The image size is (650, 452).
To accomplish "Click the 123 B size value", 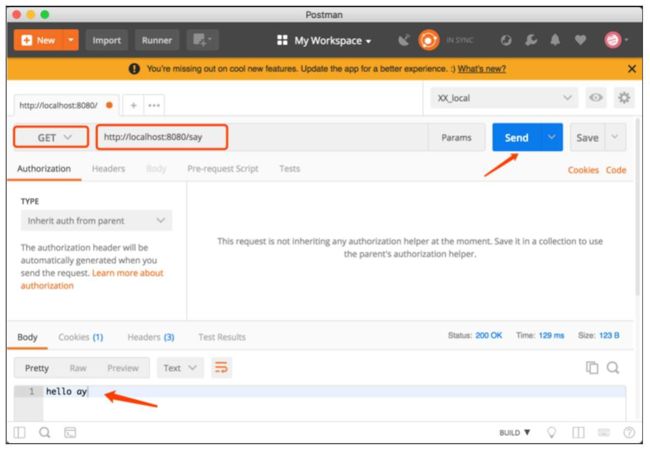I will [x=609, y=335].
